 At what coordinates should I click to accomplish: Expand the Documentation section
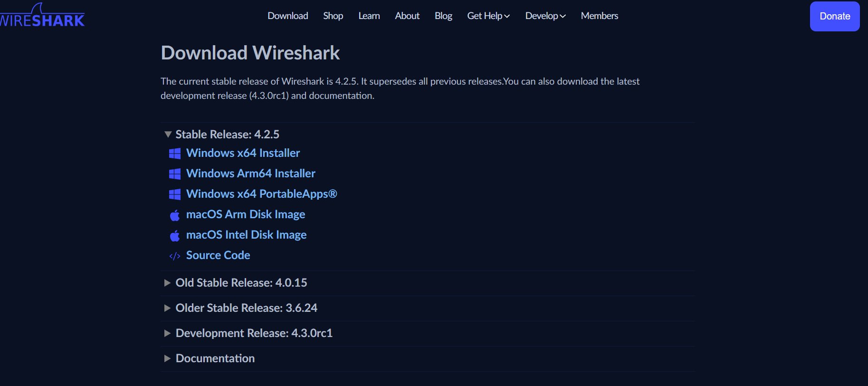(209, 358)
